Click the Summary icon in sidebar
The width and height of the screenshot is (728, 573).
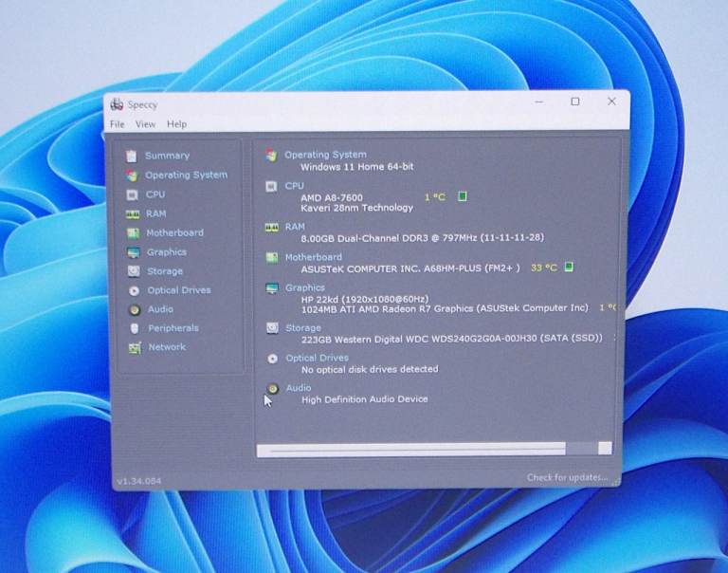[x=132, y=156]
